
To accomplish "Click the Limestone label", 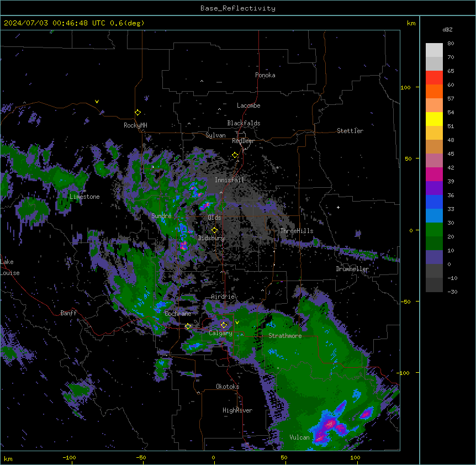I will coord(84,197).
